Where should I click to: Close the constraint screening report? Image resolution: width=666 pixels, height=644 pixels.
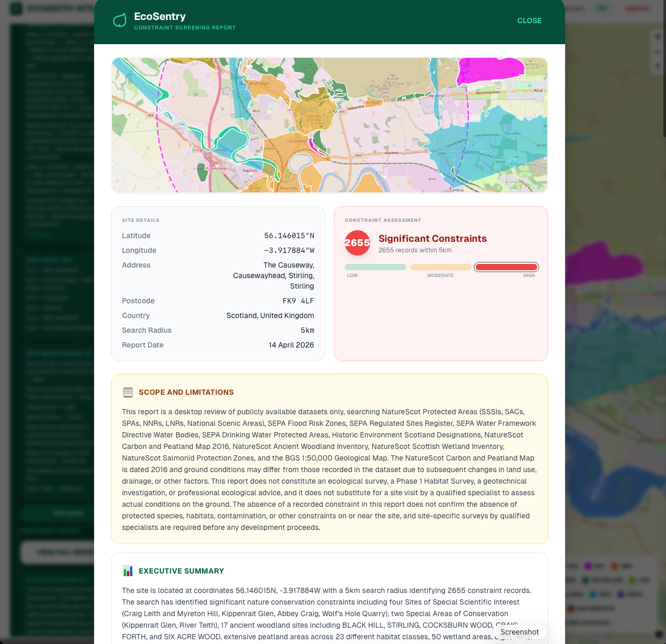(529, 21)
